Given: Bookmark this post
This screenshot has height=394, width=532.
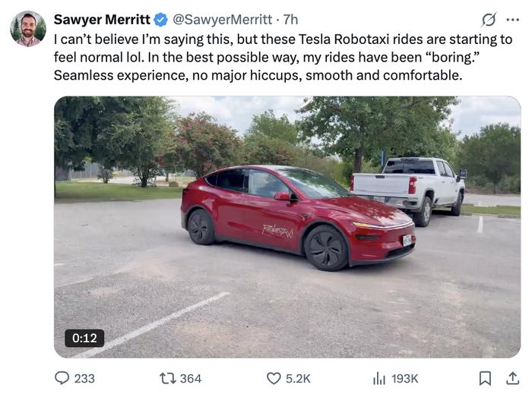Looking at the screenshot, I should coord(486,378).
